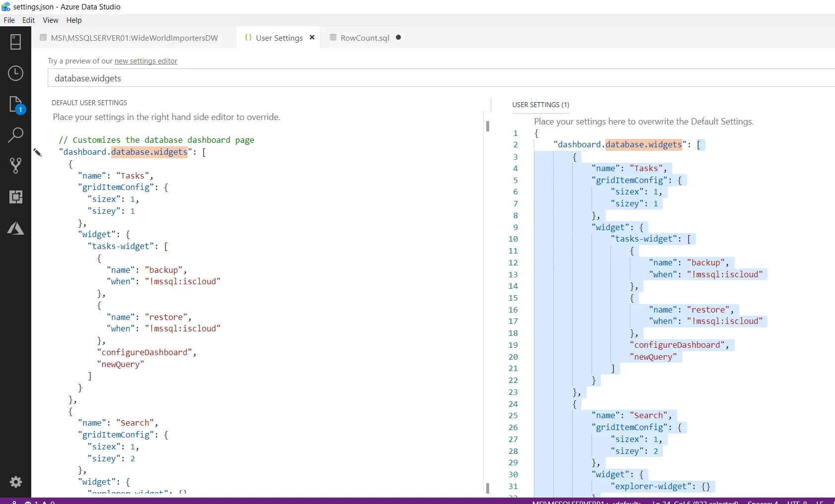Image resolution: width=835 pixels, height=504 pixels.
Task: Click "dashboard.database.widgets" in default settings pane
Action: [126, 152]
